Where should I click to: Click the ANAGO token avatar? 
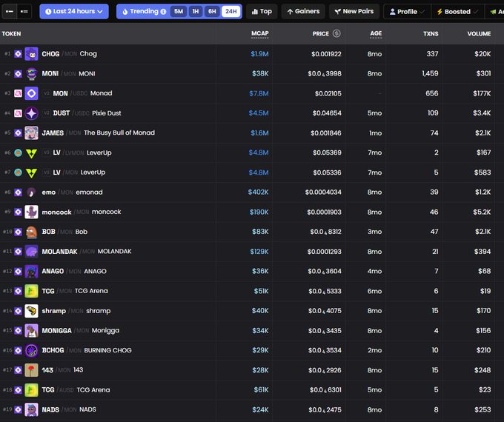tap(31, 272)
